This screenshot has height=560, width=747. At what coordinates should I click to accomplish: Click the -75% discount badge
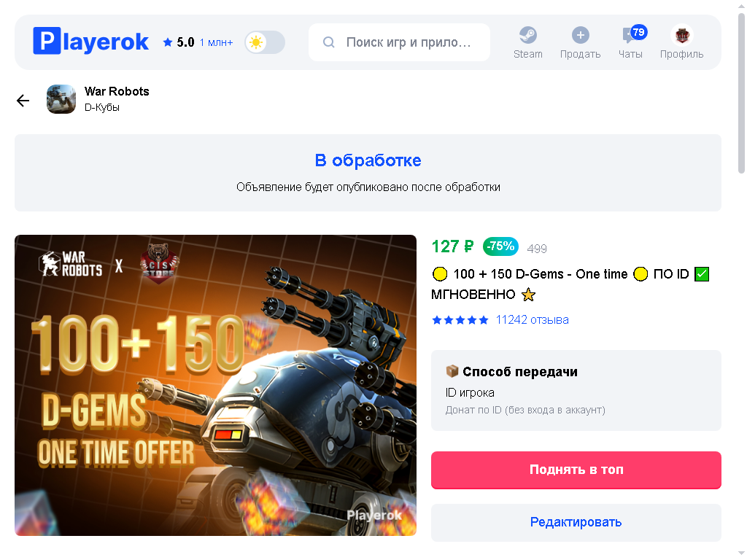(500, 246)
